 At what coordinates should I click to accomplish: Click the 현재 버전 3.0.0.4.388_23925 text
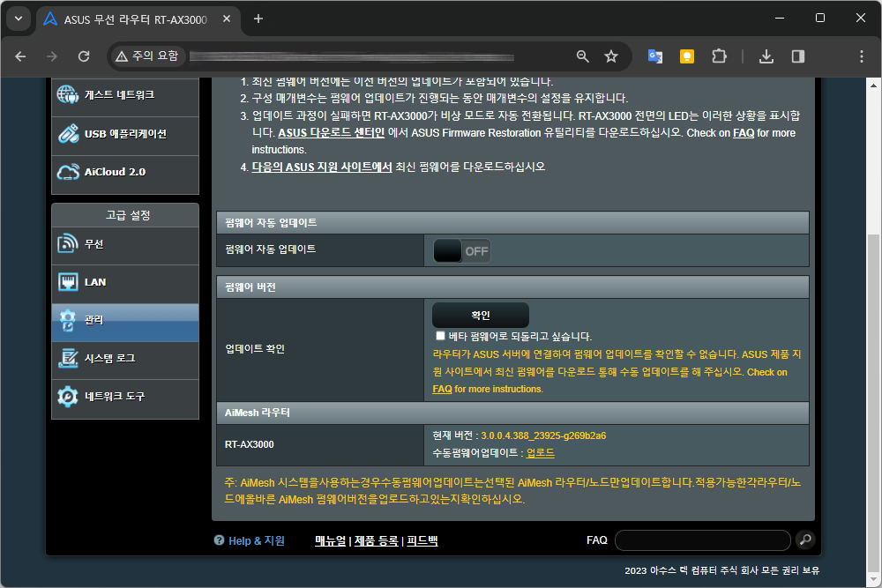click(x=519, y=435)
